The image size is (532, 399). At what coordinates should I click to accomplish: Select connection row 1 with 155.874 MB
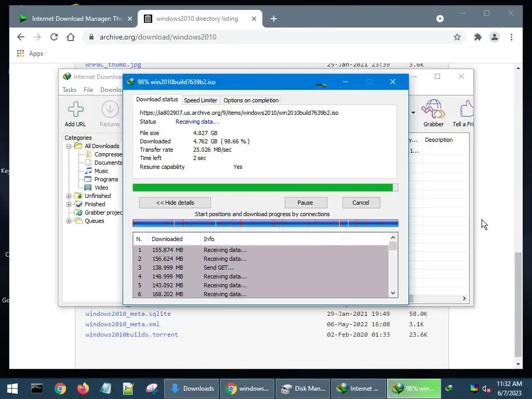[261, 250]
